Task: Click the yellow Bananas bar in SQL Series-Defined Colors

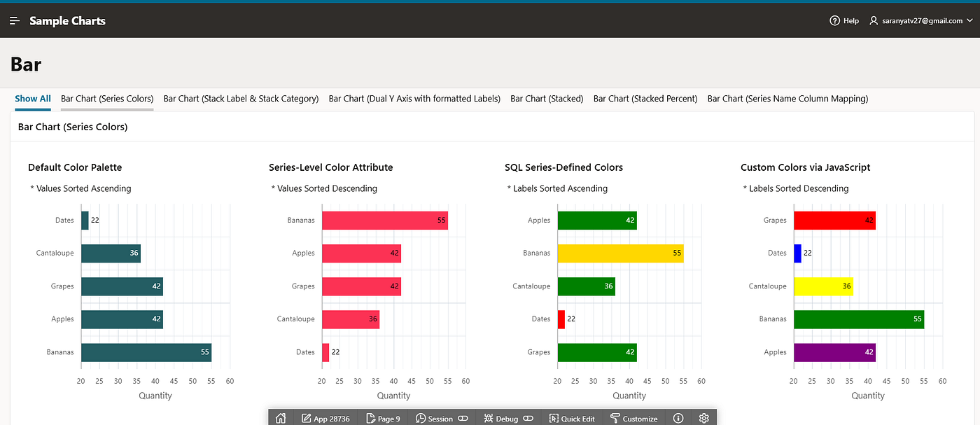Action: pyautogui.click(x=621, y=253)
